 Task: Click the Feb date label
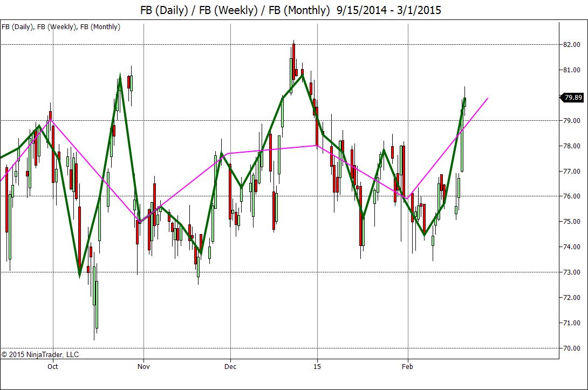[408, 366]
